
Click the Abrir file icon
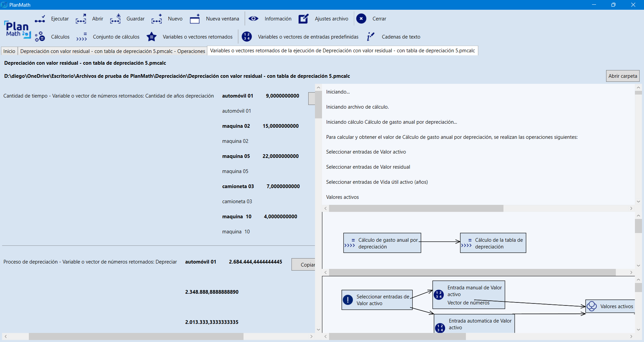[x=81, y=19]
